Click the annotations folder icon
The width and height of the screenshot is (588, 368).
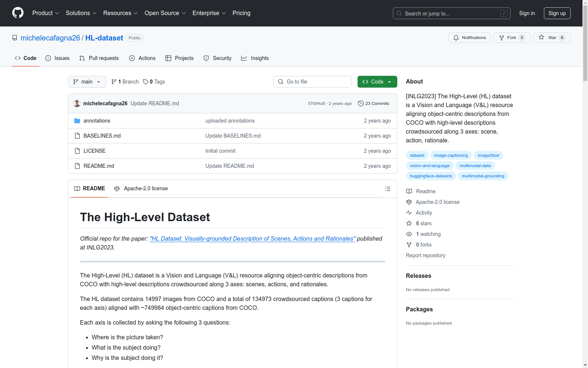(x=77, y=121)
